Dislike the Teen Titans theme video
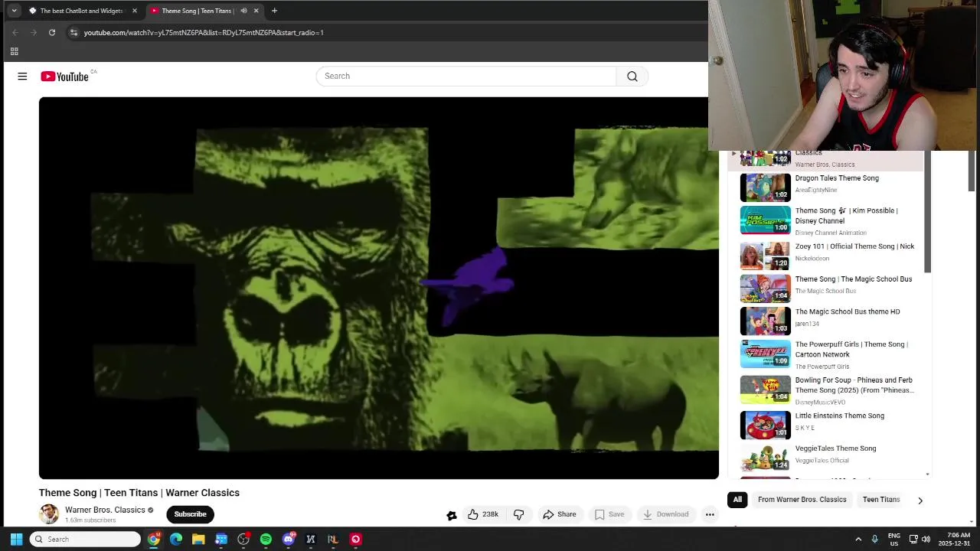 pos(518,514)
